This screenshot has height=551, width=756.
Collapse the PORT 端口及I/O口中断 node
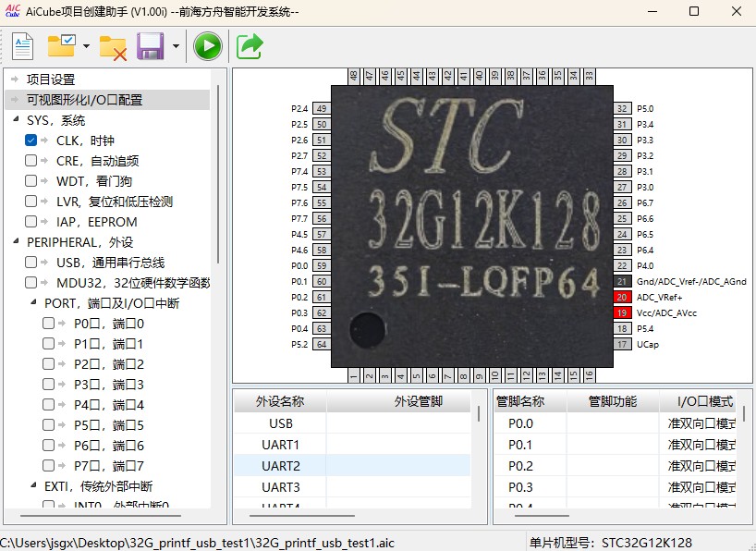[34, 302]
